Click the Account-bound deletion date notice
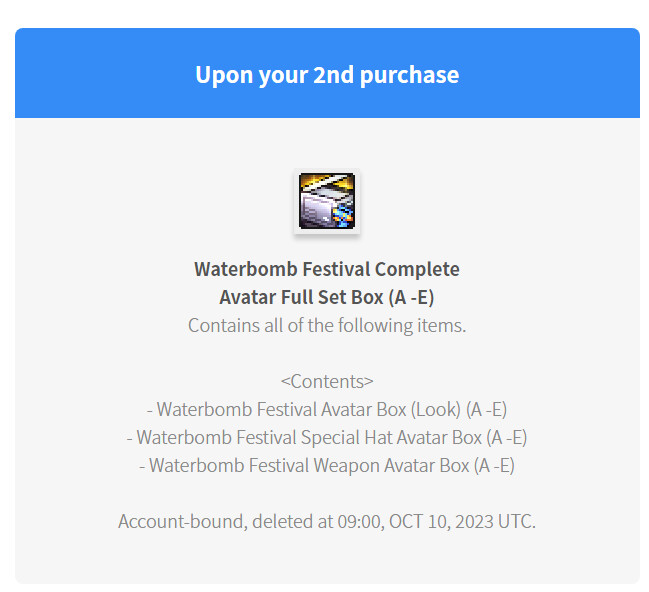Screen dimensions: 649x592 tap(327, 522)
